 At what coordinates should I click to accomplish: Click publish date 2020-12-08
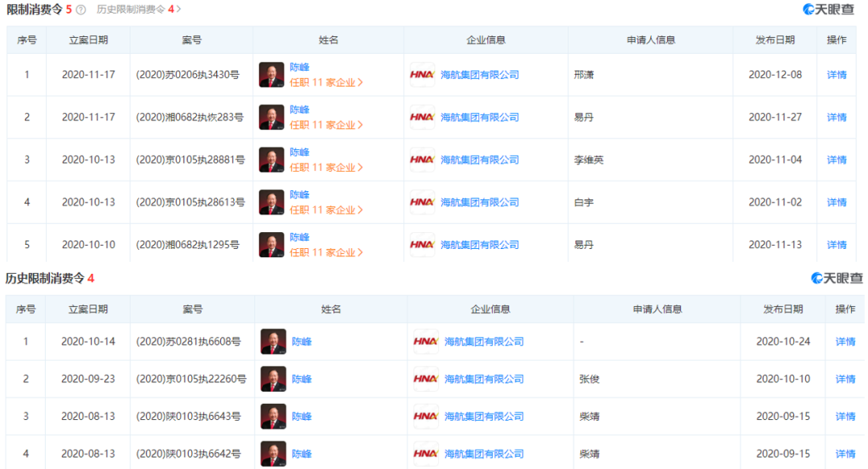click(775, 75)
